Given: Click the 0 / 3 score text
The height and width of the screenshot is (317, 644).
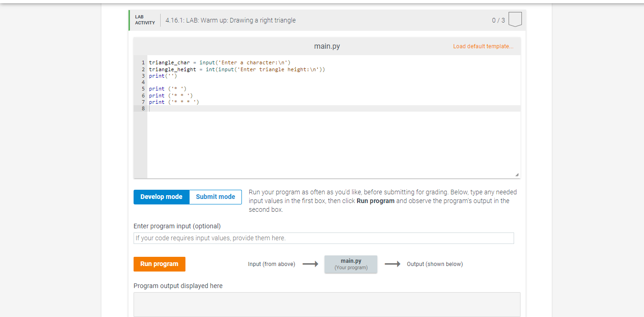Looking at the screenshot, I should [498, 20].
